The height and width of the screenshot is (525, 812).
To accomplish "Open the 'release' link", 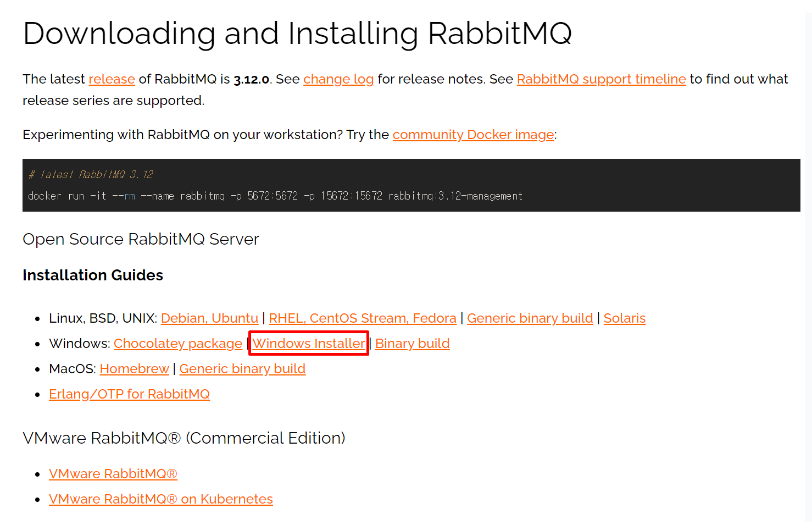I will (112, 79).
